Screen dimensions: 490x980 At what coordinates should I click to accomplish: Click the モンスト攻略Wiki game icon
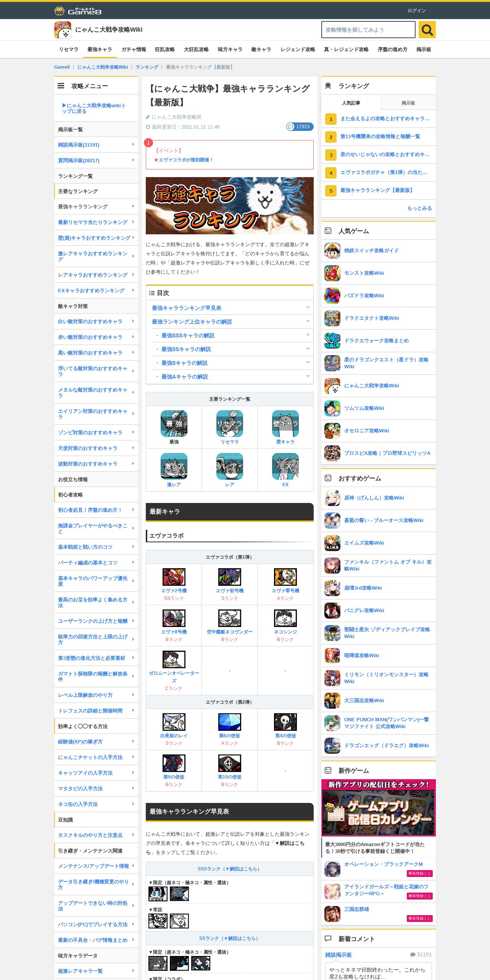click(332, 273)
